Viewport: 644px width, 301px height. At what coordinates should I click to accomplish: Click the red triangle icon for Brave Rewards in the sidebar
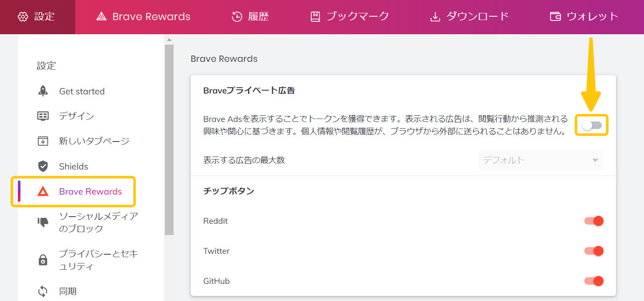tap(43, 192)
